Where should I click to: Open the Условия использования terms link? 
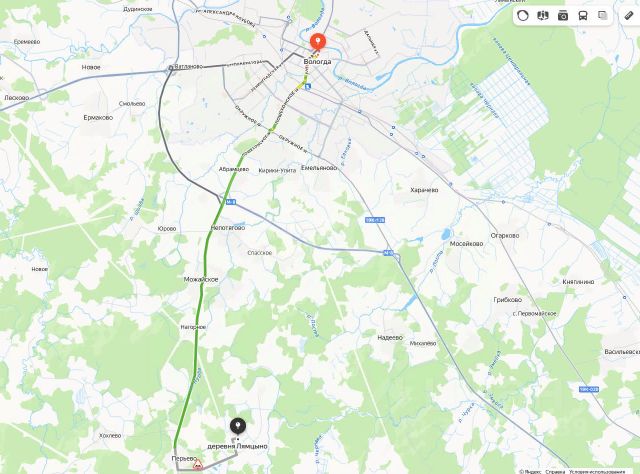click(x=596, y=472)
